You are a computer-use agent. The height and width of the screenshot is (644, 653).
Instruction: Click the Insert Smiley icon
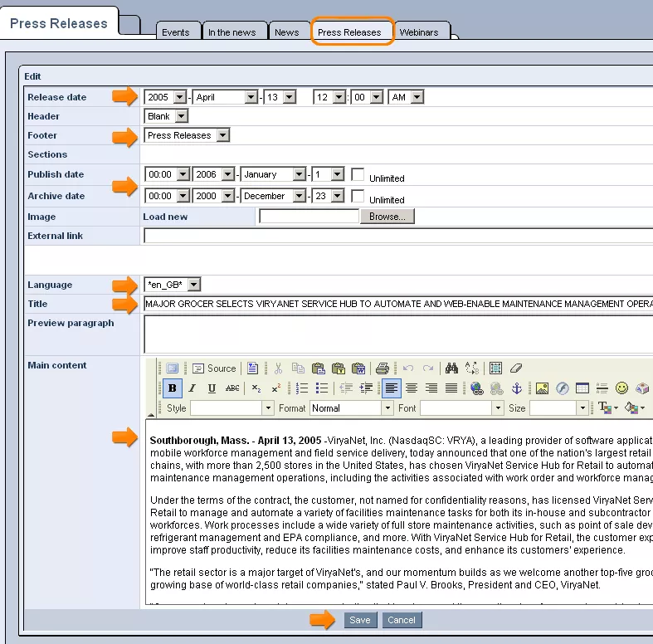(621, 388)
